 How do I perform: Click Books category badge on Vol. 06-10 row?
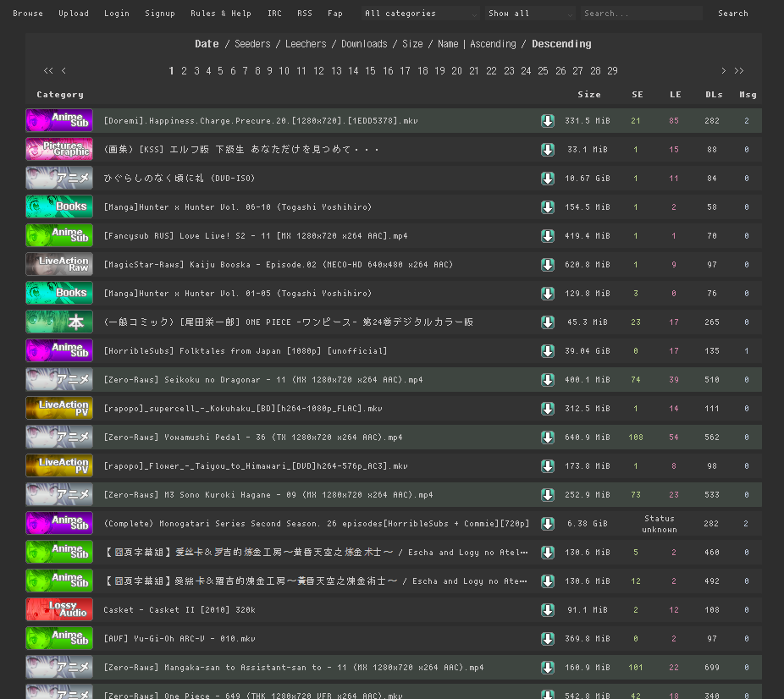point(59,206)
